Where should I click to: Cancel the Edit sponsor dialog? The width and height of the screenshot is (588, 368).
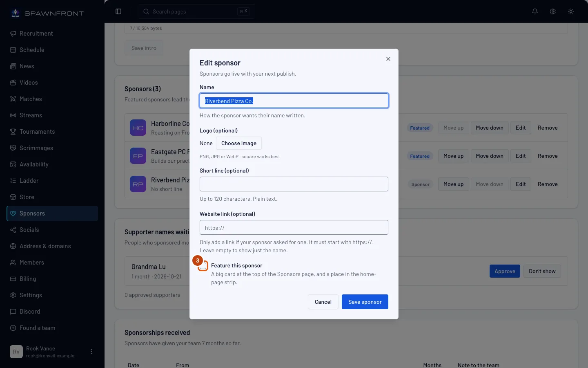click(323, 302)
